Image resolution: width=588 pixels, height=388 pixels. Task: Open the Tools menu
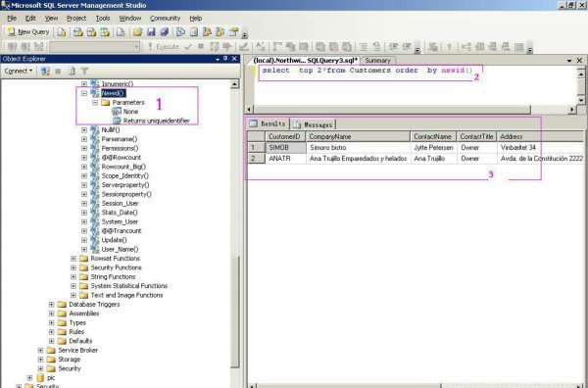103,18
